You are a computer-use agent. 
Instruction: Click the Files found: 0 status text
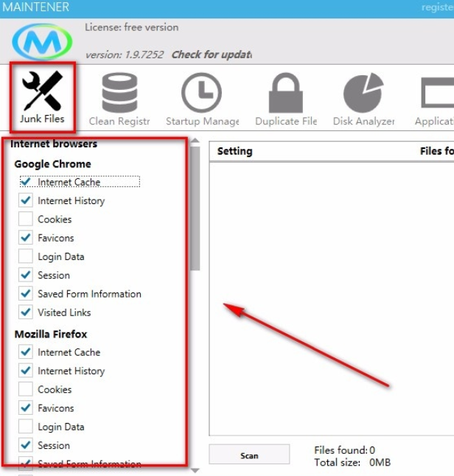(345, 450)
